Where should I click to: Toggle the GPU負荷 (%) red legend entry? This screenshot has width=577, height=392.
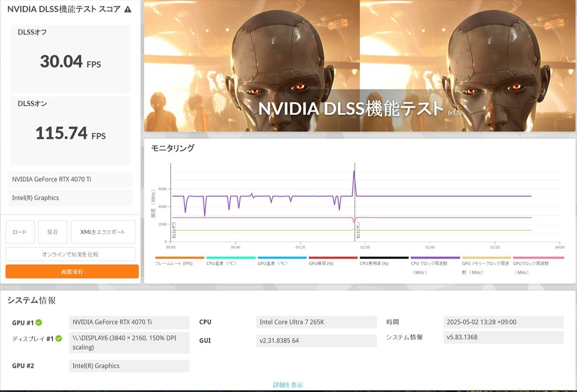[x=333, y=261]
